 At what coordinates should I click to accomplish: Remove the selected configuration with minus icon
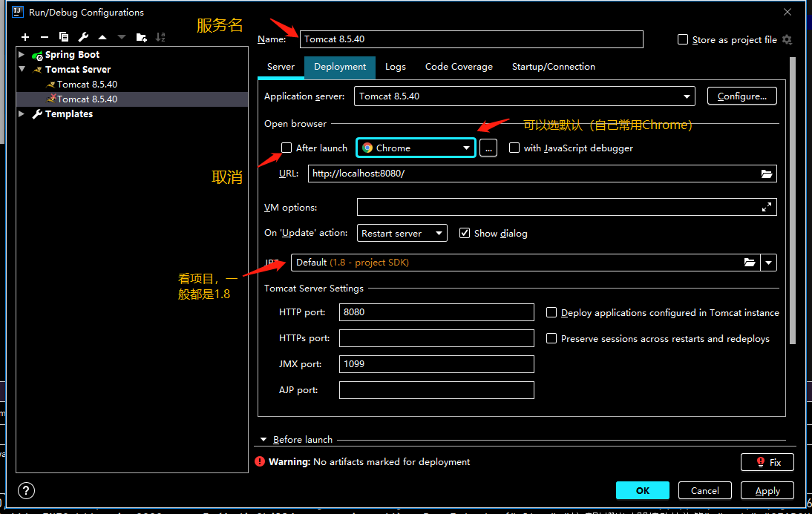point(45,37)
